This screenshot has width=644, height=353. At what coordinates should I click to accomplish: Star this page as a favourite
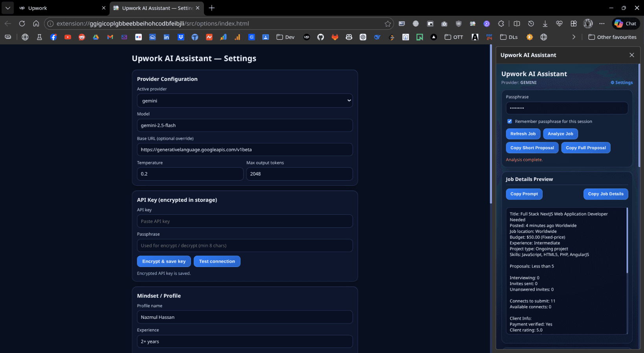388,24
